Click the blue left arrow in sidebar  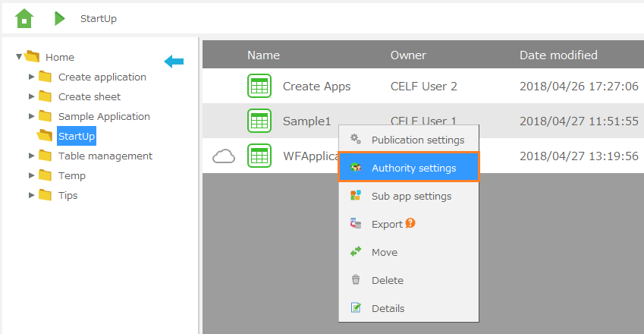[x=174, y=61]
